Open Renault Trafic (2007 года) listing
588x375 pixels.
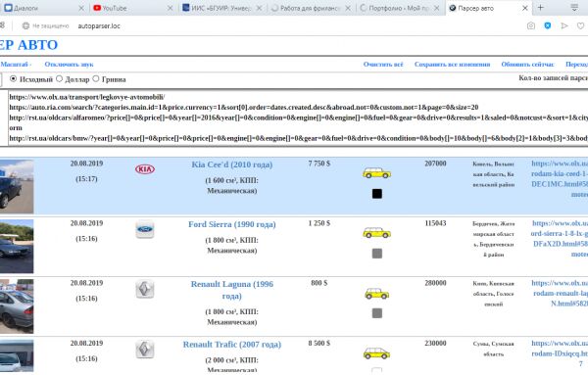click(x=231, y=345)
